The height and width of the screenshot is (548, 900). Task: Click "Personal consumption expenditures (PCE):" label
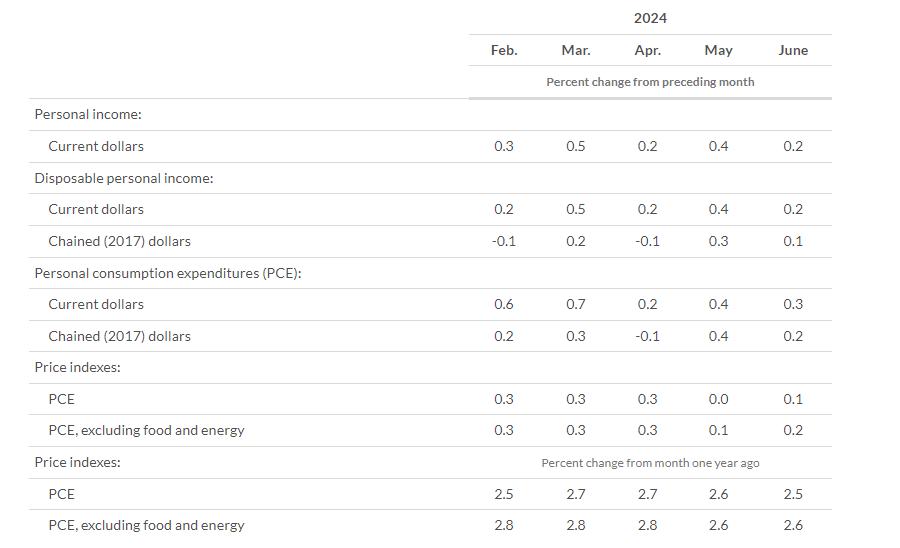coord(167,273)
